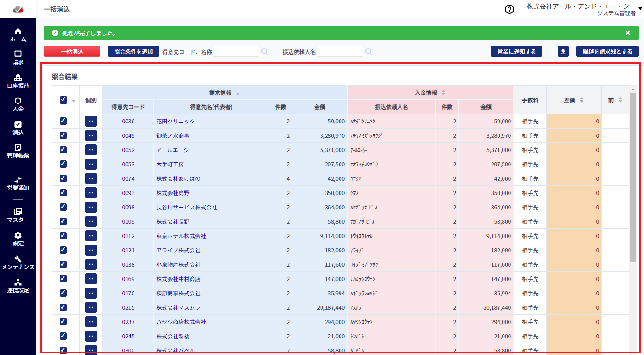This screenshot has width=644, height=355.
Task: Sort by 入金情報 header arrows
Action: (444, 92)
